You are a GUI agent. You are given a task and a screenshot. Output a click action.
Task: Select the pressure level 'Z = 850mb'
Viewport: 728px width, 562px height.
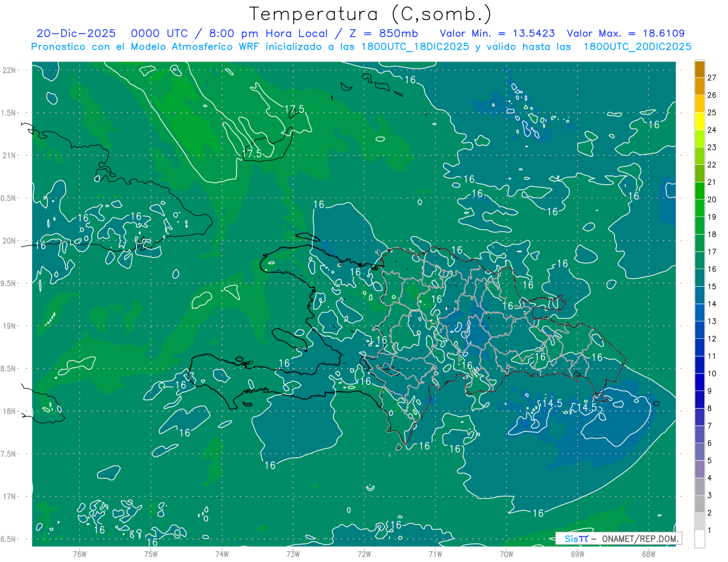tap(385, 33)
